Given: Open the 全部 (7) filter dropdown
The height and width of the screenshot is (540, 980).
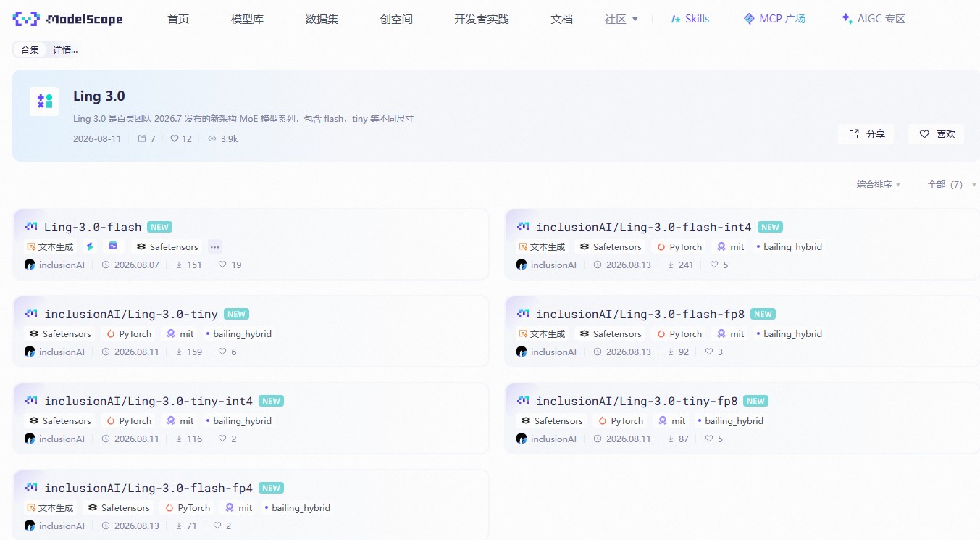Looking at the screenshot, I should coord(952,185).
